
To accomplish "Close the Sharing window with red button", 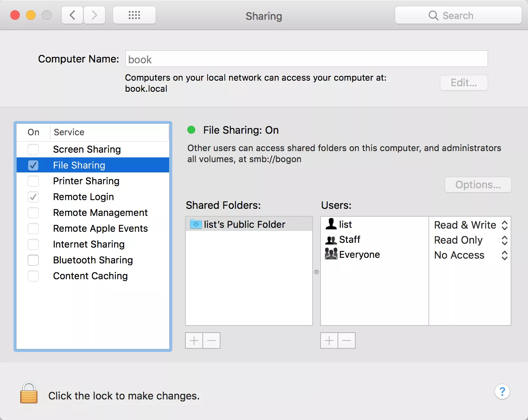I will click(15, 15).
